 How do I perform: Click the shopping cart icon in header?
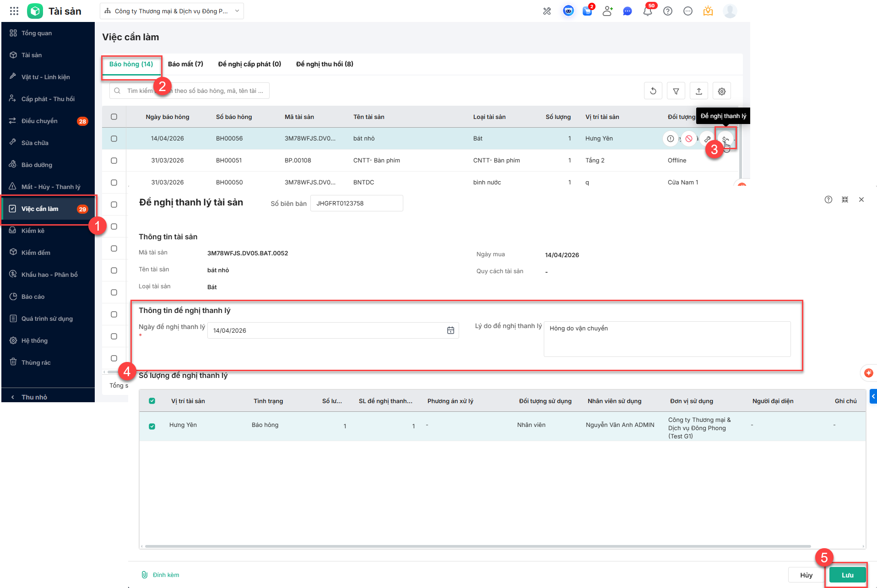point(587,11)
